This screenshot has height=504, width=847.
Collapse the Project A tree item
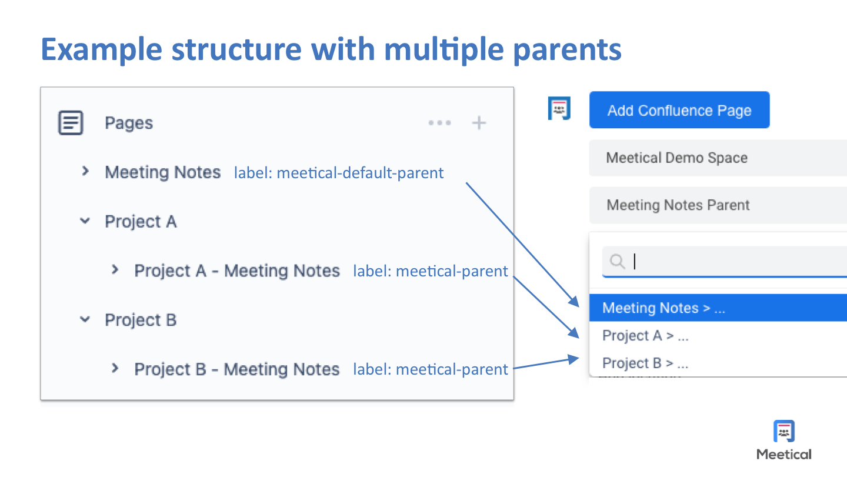tap(85, 221)
